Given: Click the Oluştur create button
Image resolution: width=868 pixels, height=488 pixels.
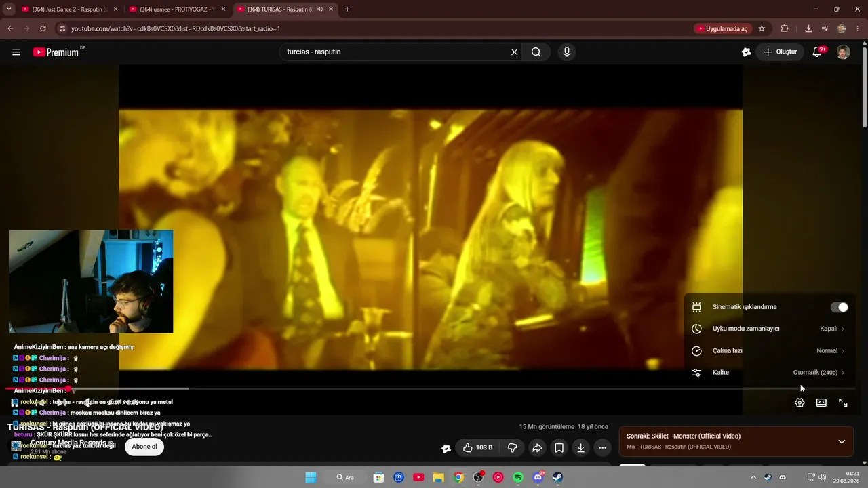Looking at the screenshot, I should coord(780,52).
